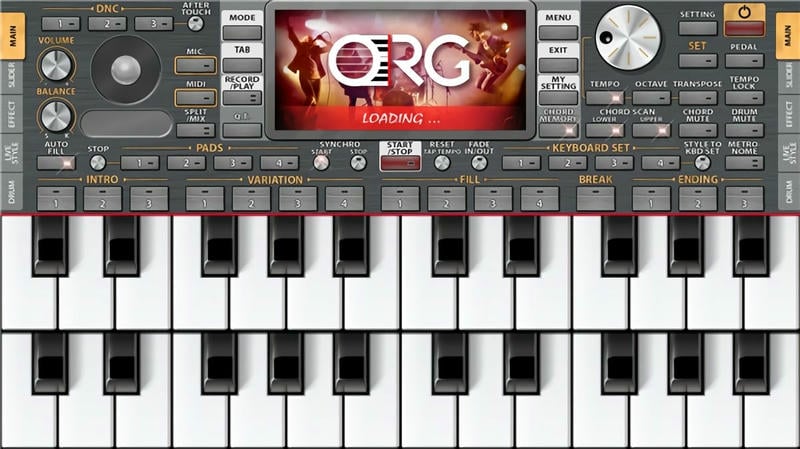
Task: Select Ending 2
Action: [698, 198]
